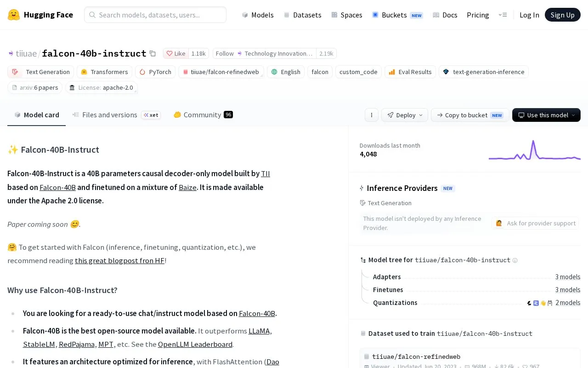Open the Eval Results tag
Viewport: 588px width, 368px height.
point(410,72)
